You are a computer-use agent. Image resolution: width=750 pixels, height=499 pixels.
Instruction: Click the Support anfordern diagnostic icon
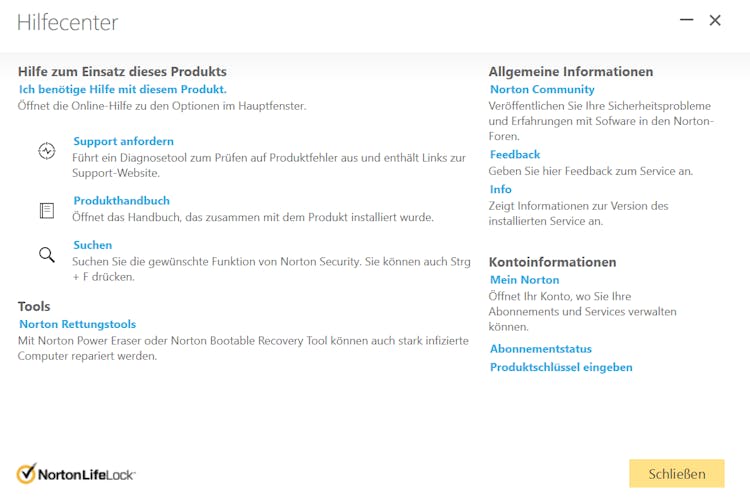(x=47, y=151)
